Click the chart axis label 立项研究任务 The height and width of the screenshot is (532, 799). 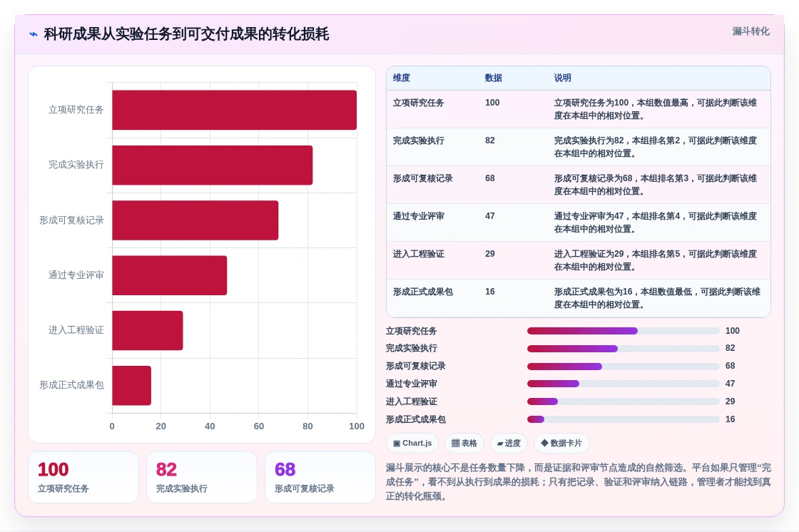(76, 110)
